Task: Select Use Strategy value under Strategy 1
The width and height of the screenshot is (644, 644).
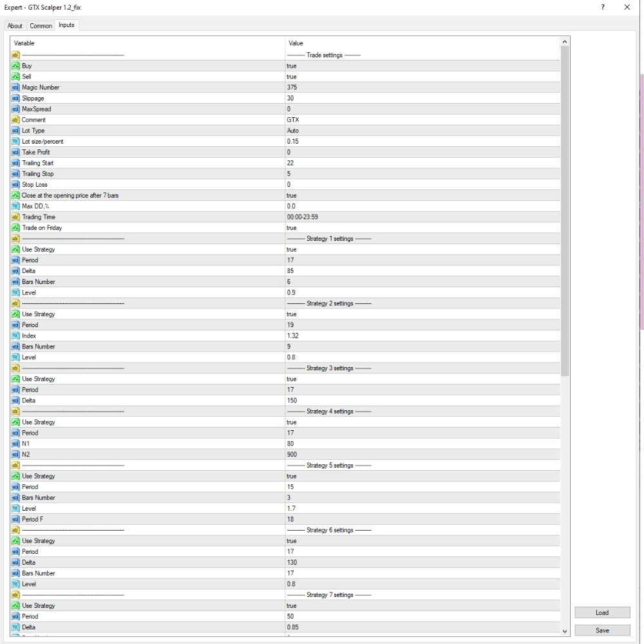Action: pyautogui.click(x=292, y=249)
